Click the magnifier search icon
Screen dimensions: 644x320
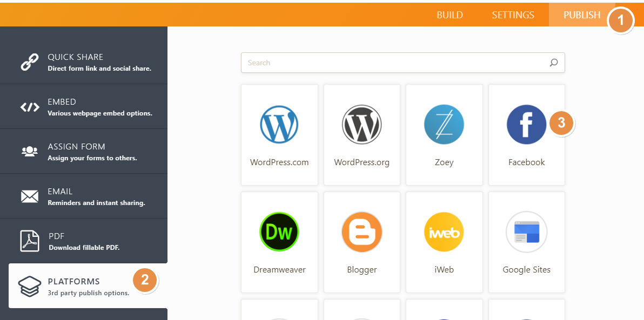[x=553, y=63]
